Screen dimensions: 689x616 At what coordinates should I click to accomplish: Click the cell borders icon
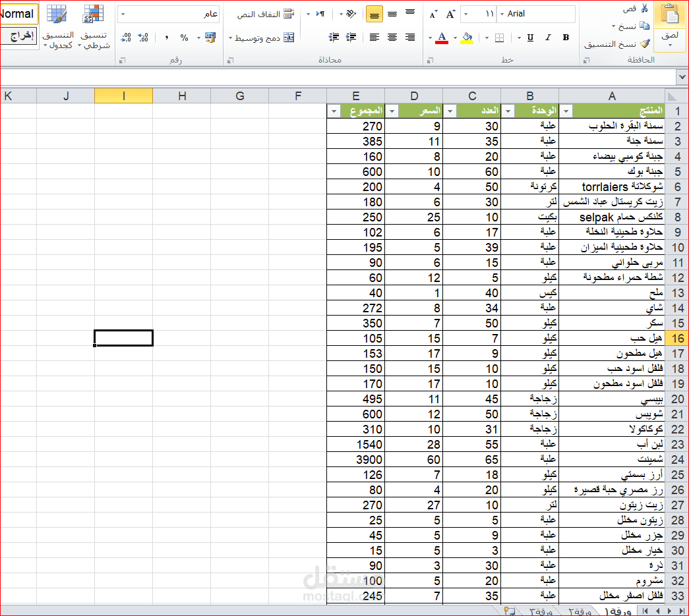tap(499, 38)
